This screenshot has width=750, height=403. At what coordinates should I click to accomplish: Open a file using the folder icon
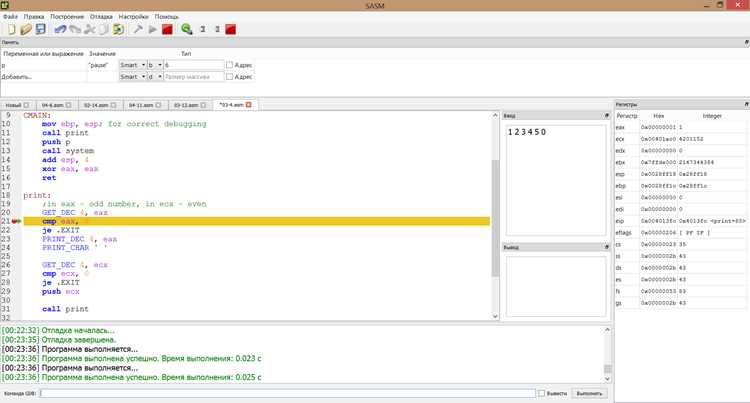[x=26, y=29]
